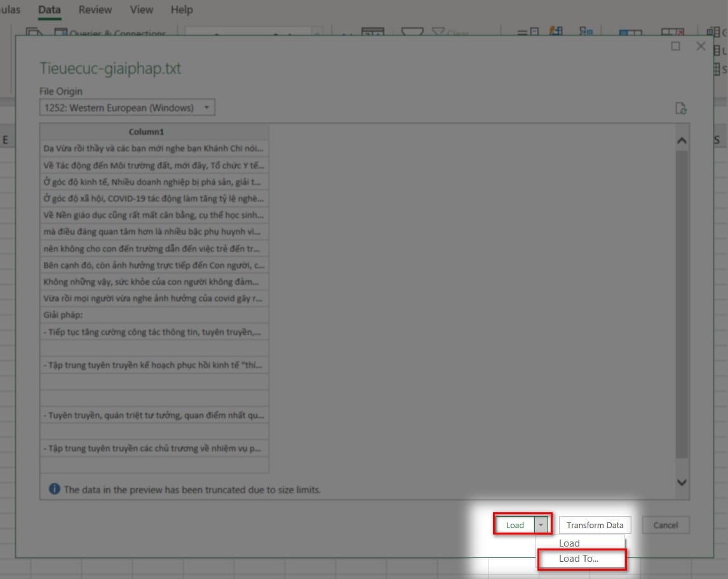
Task: Click the Transform Data button
Action: pos(595,525)
